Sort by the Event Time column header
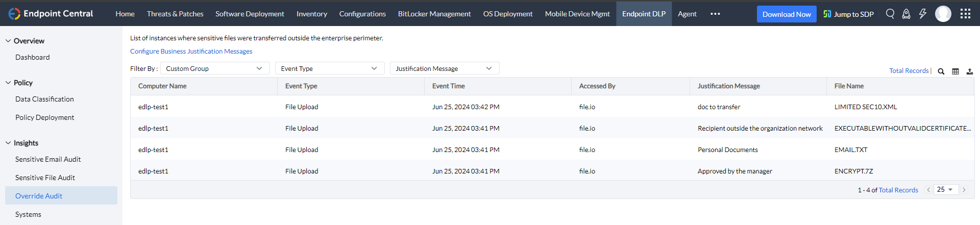980x225 pixels. pyautogui.click(x=448, y=86)
